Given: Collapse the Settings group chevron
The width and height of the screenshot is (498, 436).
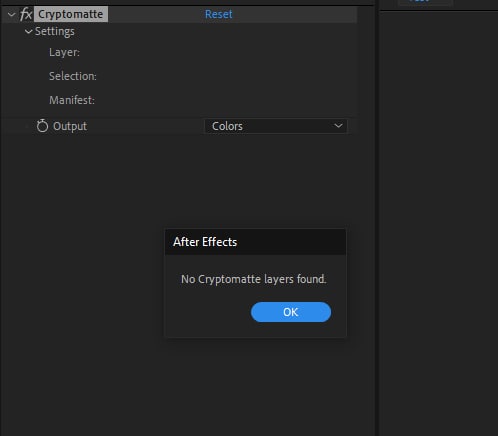Looking at the screenshot, I should [29, 32].
